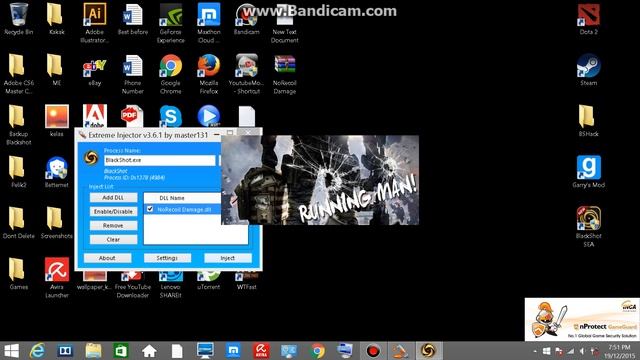Viewport: 640px width, 360px height.
Task: Select the NoRecoil Damage archive icon
Action: point(284,74)
